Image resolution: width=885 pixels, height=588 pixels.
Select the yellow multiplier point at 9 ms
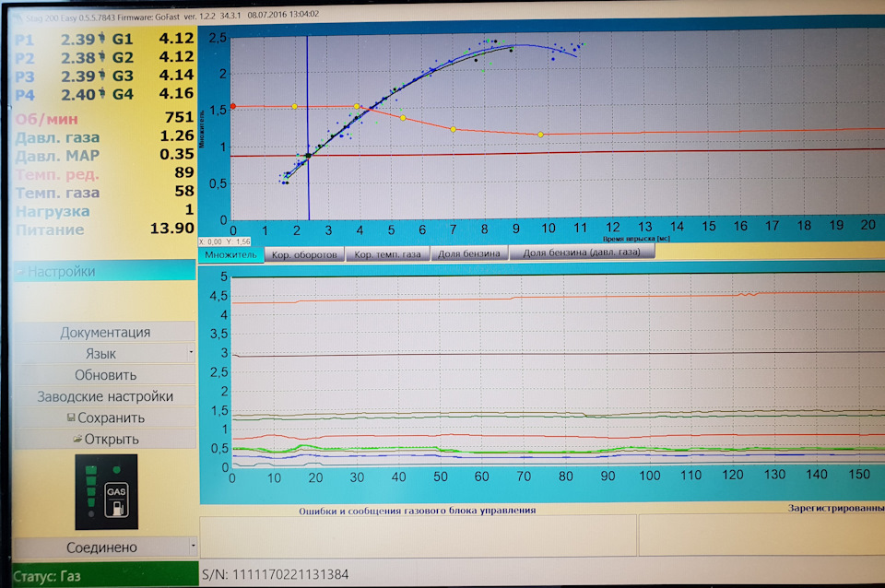540,135
